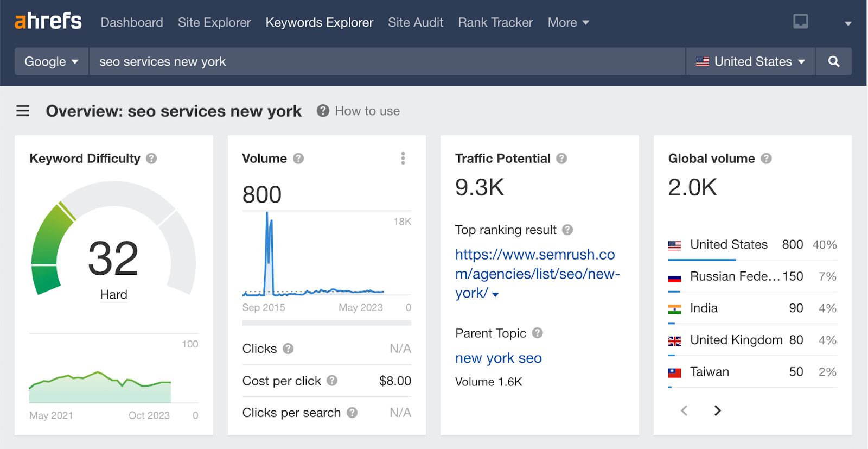
Task: Click Traffic Potential help icon
Action: 561,159
